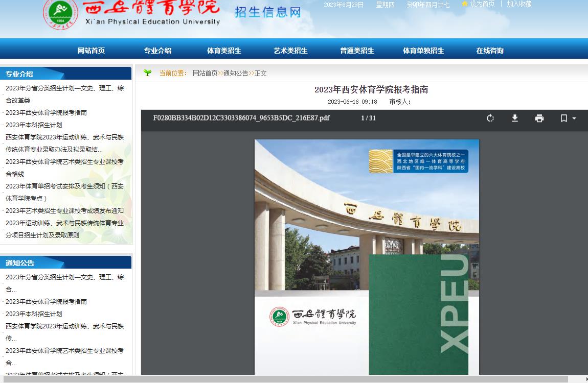Viewport: 588px width, 383px height.
Task: Click 网站首页 in the breadcrumb
Action: pyautogui.click(x=205, y=73)
